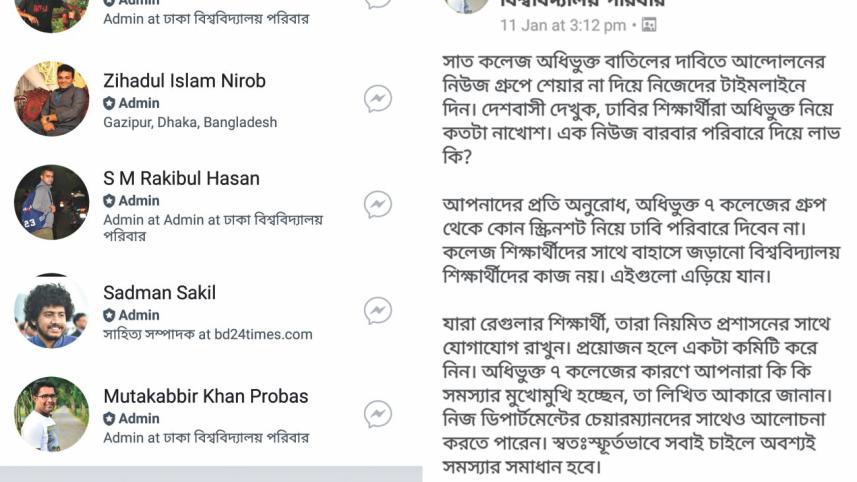Screen dimensions: 857x482
Task: Open the Zihadul Islam Nirob name link
Action: 184,81
